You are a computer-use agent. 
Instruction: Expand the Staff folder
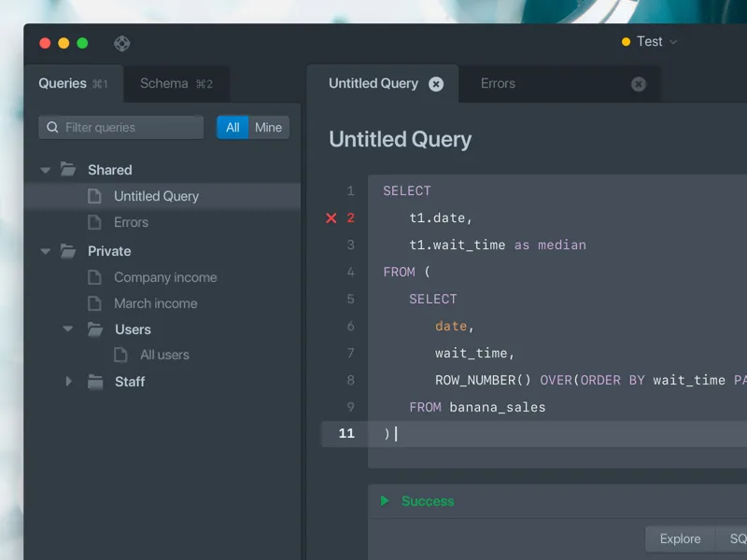point(68,381)
